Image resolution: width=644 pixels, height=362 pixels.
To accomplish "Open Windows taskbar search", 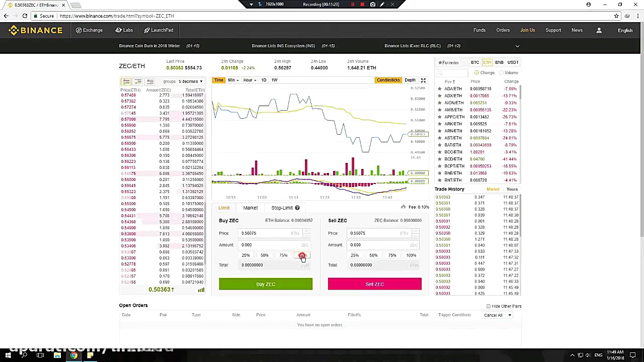I will 24,355.
